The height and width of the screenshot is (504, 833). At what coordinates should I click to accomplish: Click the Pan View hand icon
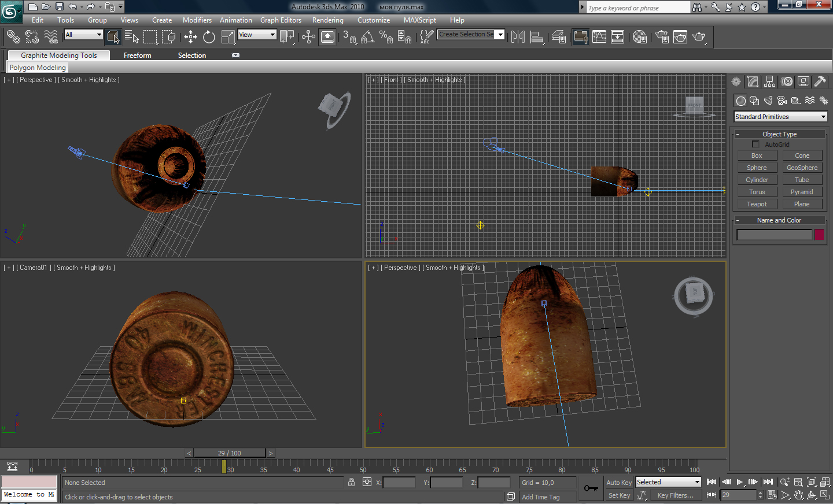pyautogui.click(x=798, y=495)
